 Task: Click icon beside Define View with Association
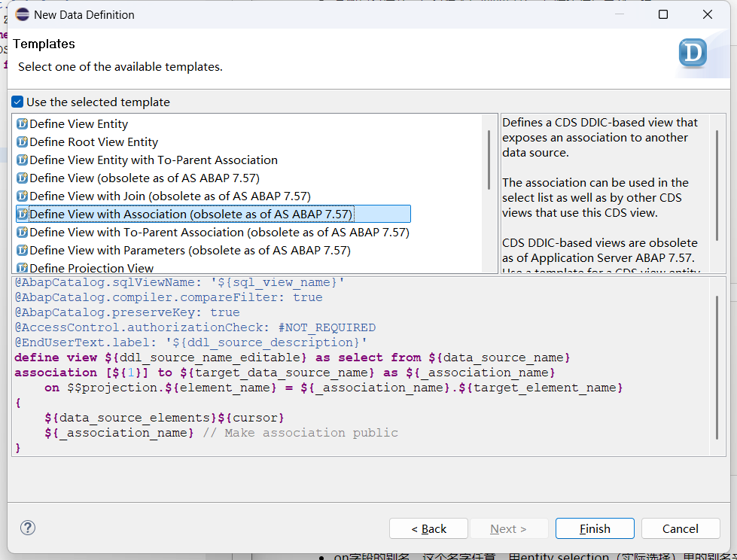(x=22, y=215)
